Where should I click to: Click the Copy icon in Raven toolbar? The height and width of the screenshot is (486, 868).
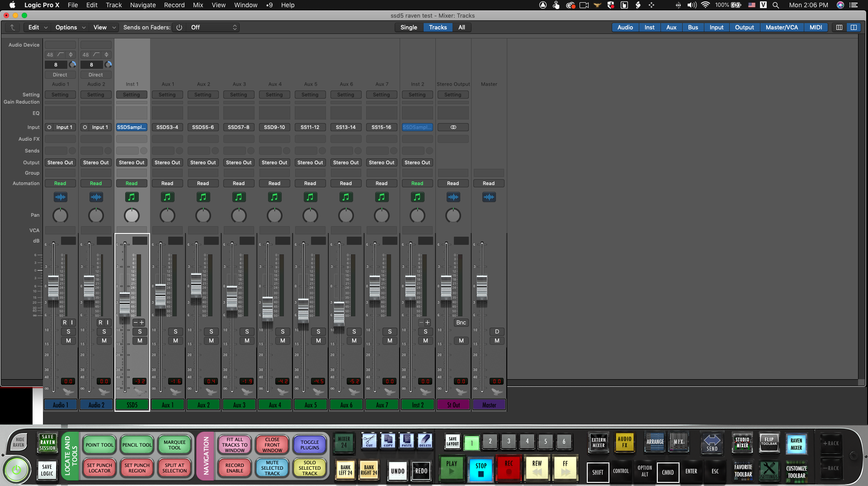388,441
